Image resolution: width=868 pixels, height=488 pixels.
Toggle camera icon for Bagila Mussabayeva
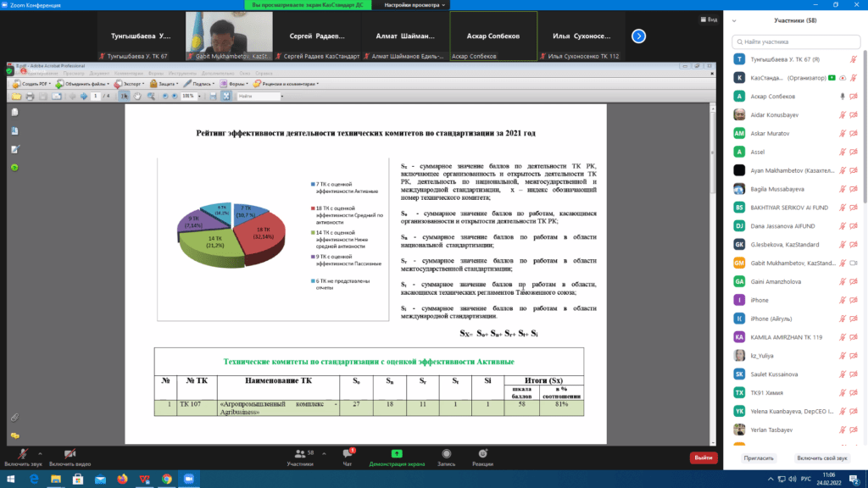click(x=854, y=189)
